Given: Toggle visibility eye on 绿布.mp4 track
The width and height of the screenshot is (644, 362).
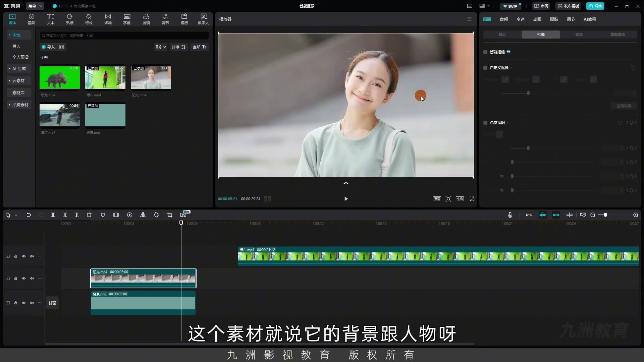Looking at the screenshot, I should (x=24, y=256).
